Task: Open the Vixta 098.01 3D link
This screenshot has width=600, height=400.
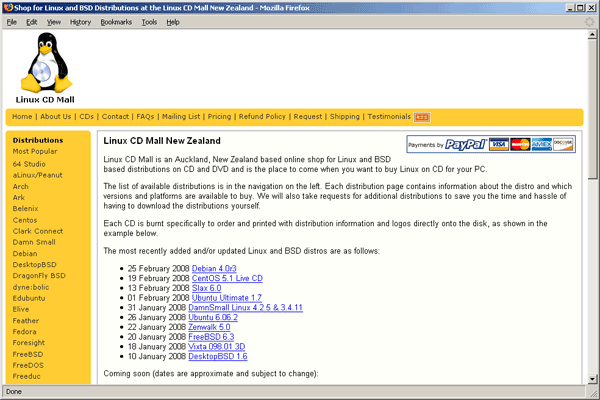Action: 217,347
